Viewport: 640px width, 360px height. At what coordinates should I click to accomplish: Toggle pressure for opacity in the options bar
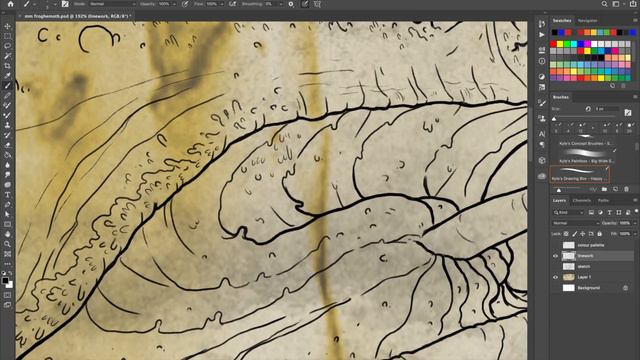(x=185, y=4)
